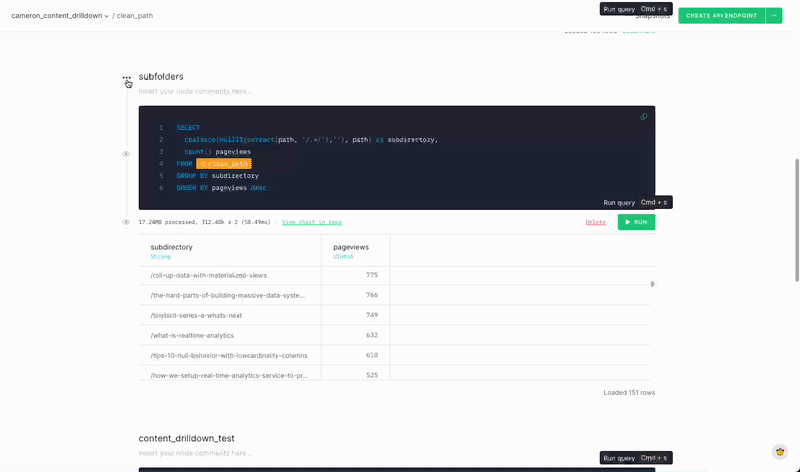Image resolution: width=800 pixels, height=472 pixels.
Task: Click the subdirectory column header
Action: tap(172, 247)
